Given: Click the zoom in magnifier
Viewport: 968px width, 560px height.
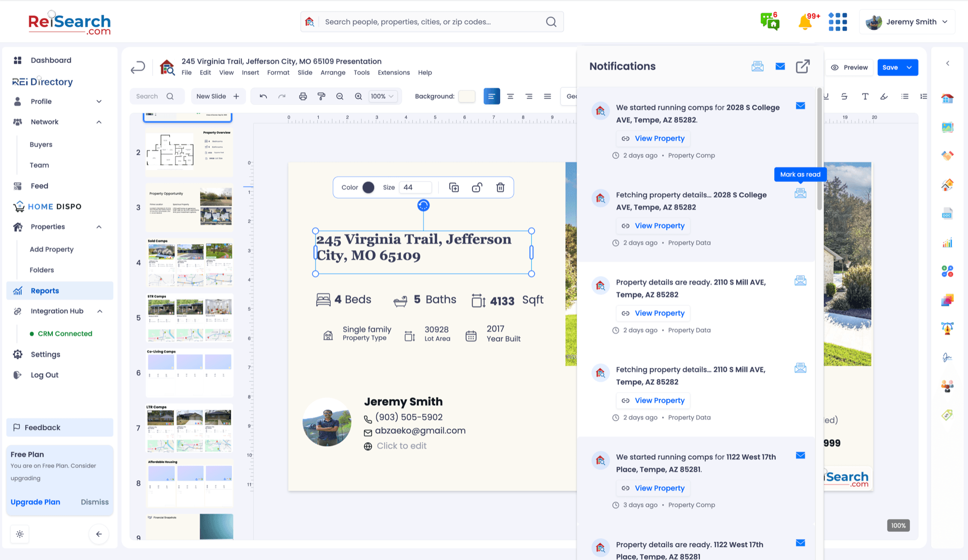Looking at the screenshot, I should [x=358, y=96].
